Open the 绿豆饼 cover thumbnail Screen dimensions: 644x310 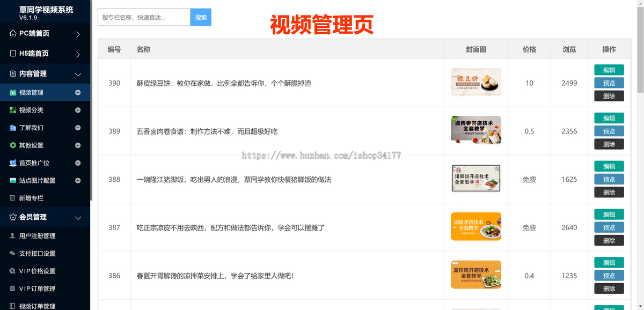pos(475,83)
